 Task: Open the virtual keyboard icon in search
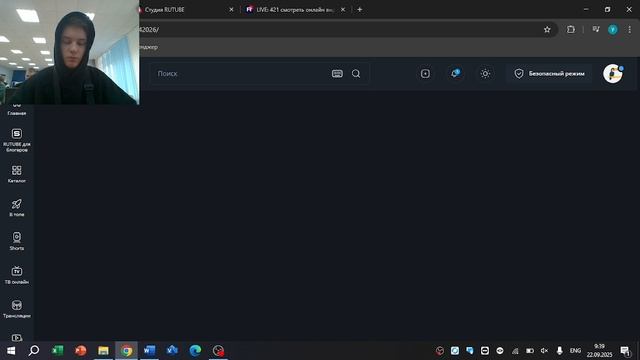[337, 73]
